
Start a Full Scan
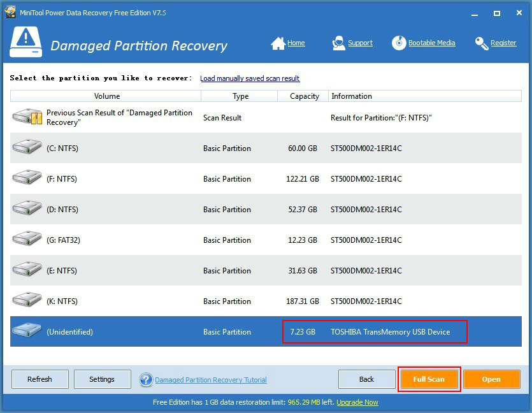[x=429, y=379]
